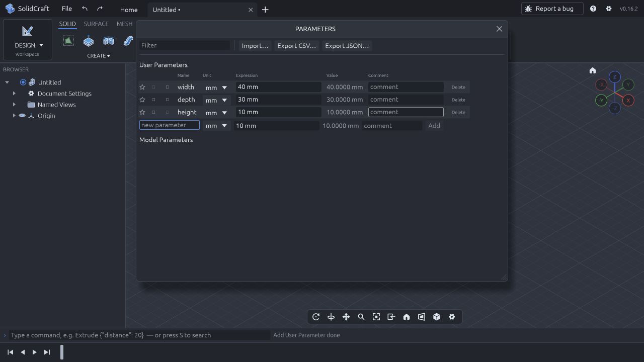
Task: Switch to the MESH tab
Action: pyautogui.click(x=125, y=24)
